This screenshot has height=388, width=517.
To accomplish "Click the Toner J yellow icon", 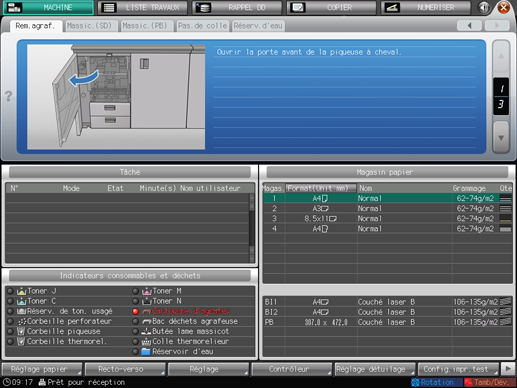I will point(21,291).
